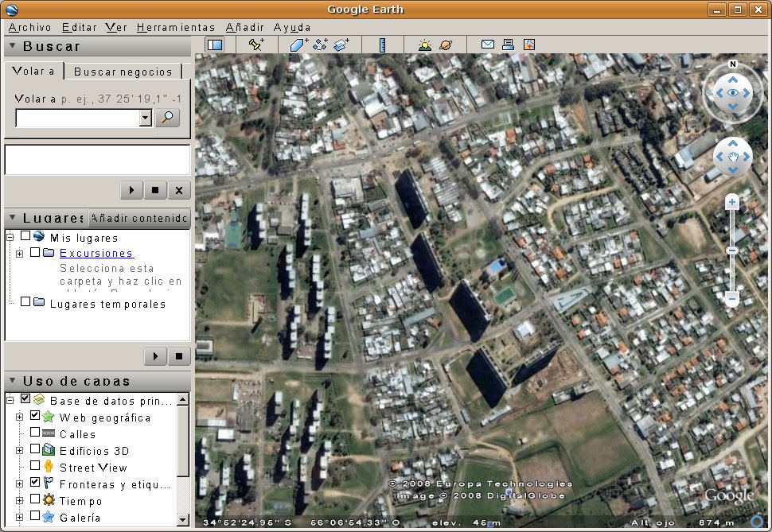Expand Fronteras y etiquetas layer node
The image size is (772, 532).
19,483
